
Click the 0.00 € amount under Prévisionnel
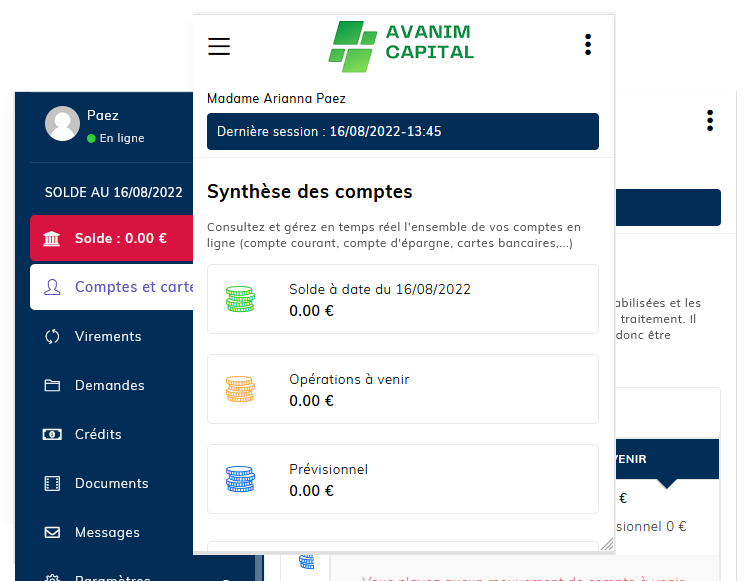[312, 491]
